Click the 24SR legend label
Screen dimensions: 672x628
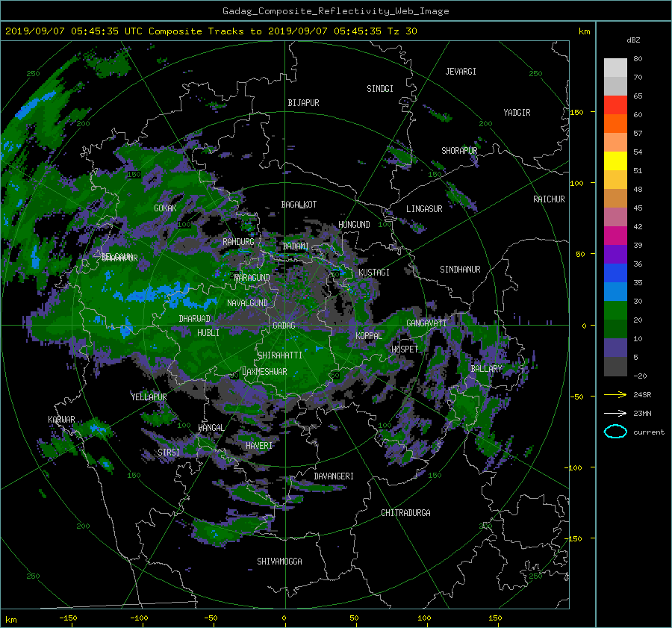point(642,395)
